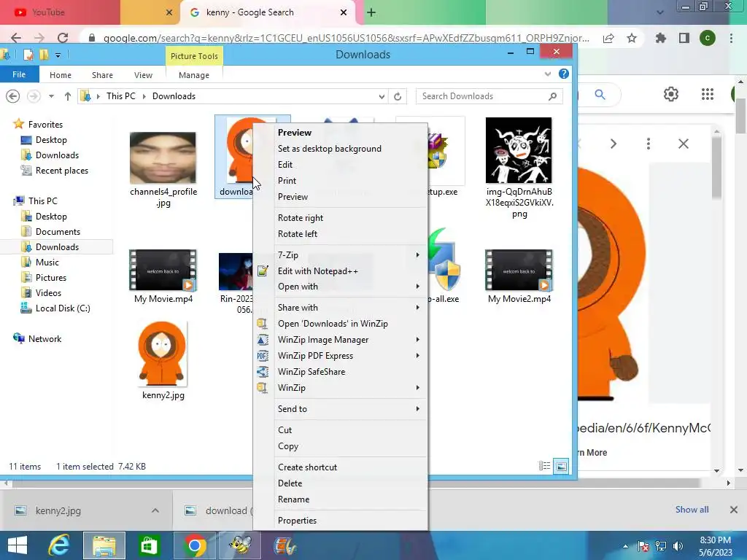Expand the Open with submenu
This screenshot has height=560, width=747.
coord(341,286)
